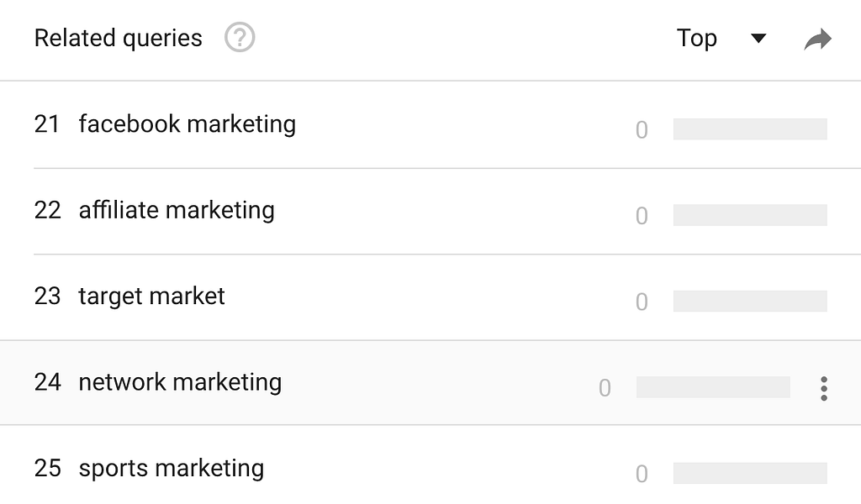Click the affiliate marketing interest bar
The image size is (861, 504).
(750, 215)
